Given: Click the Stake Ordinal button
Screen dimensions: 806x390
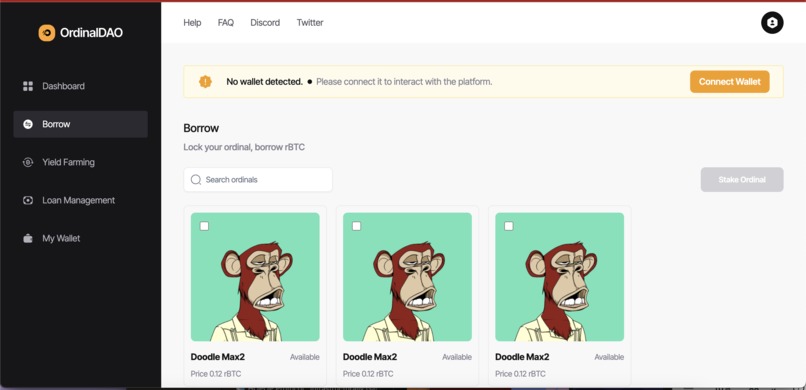Looking at the screenshot, I should [742, 179].
